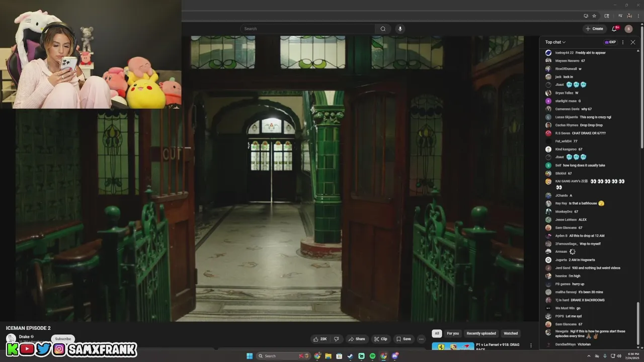Open live chat more options menu

coord(623,42)
